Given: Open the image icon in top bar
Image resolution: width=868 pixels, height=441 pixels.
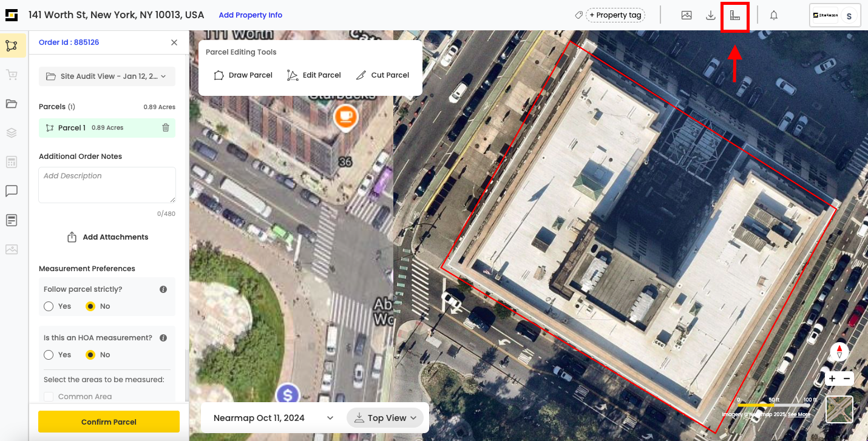Looking at the screenshot, I should point(687,15).
